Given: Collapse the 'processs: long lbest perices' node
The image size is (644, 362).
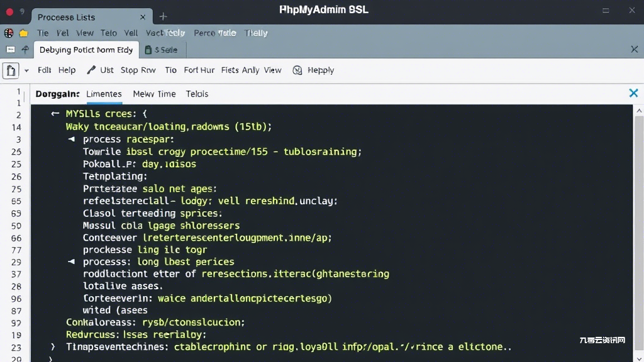Looking at the screenshot, I should tap(72, 261).
